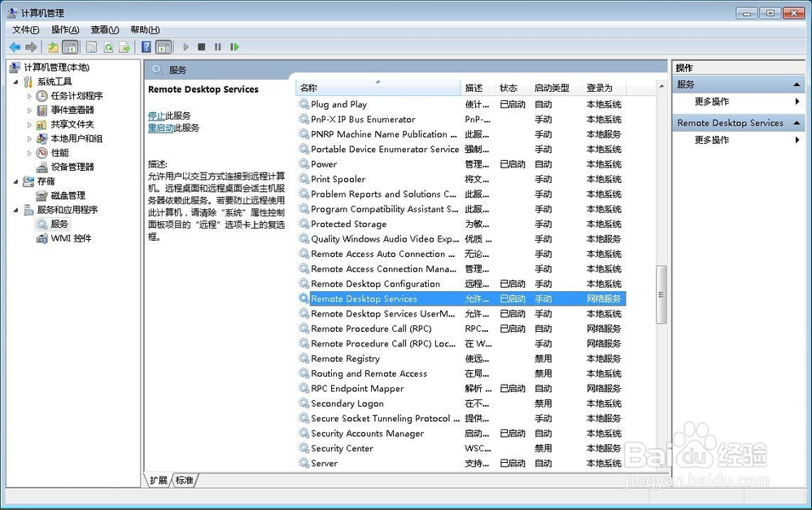Click the Export list toolbar icon
812x510 pixels.
[124, 47]
